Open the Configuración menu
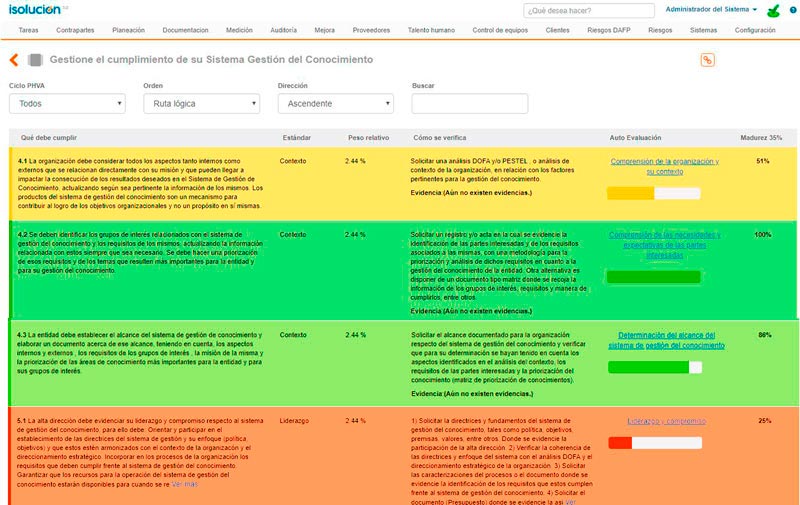800x505 pixels. tap(755, 30)
